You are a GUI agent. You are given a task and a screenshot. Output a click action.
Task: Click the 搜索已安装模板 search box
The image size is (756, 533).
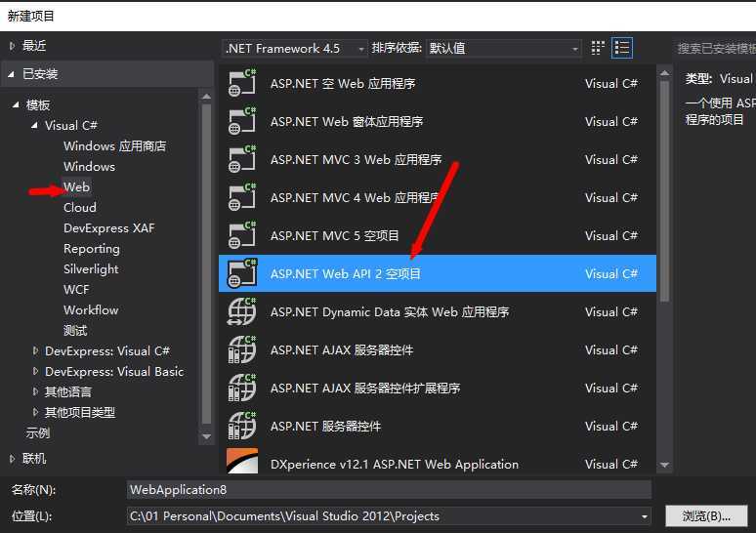717,48
